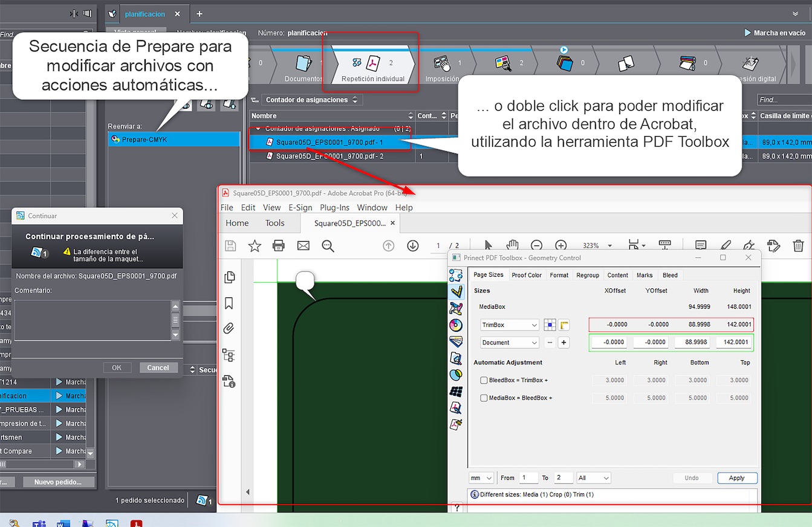Click the Imposición workflow step icon
This screenshot has width=812, height=527.
pos(441,62)
